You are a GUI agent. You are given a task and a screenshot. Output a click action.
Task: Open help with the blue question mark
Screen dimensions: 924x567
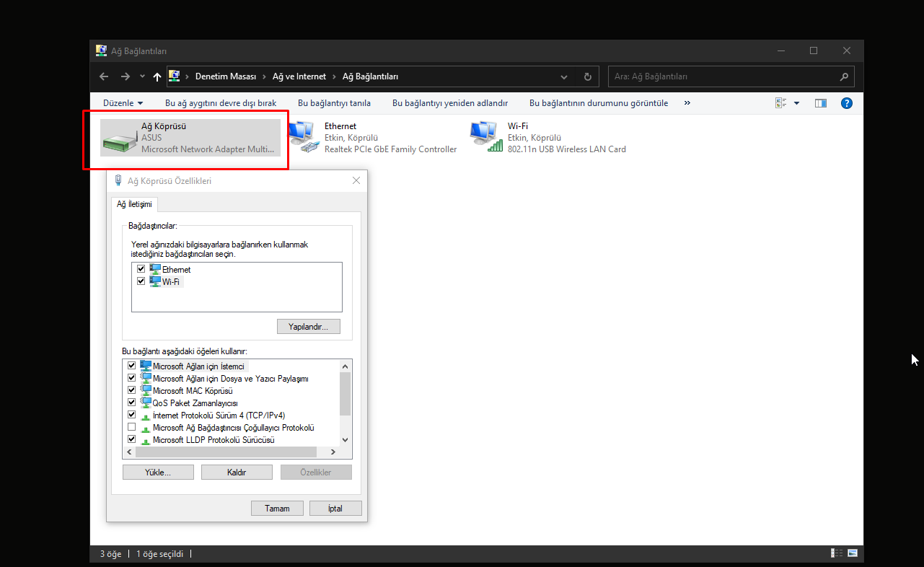(847, 103)
